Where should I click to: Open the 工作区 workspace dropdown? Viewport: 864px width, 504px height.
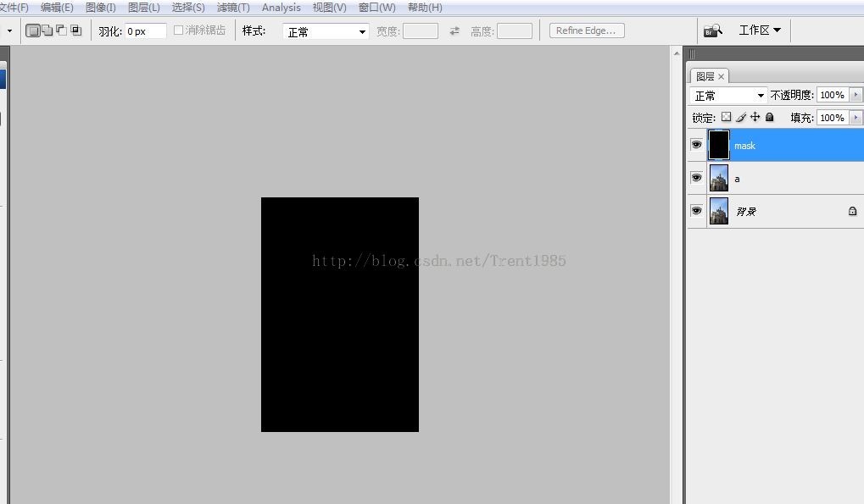pos(760,30)
